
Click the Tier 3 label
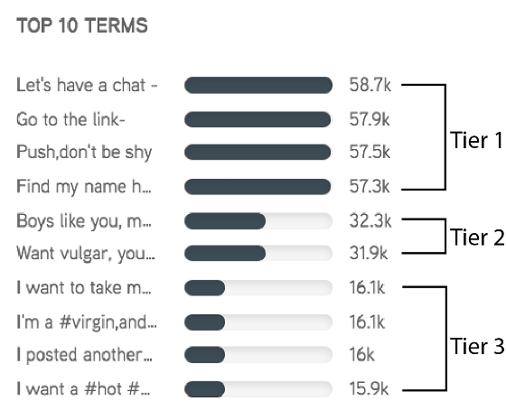click(477, 346)
